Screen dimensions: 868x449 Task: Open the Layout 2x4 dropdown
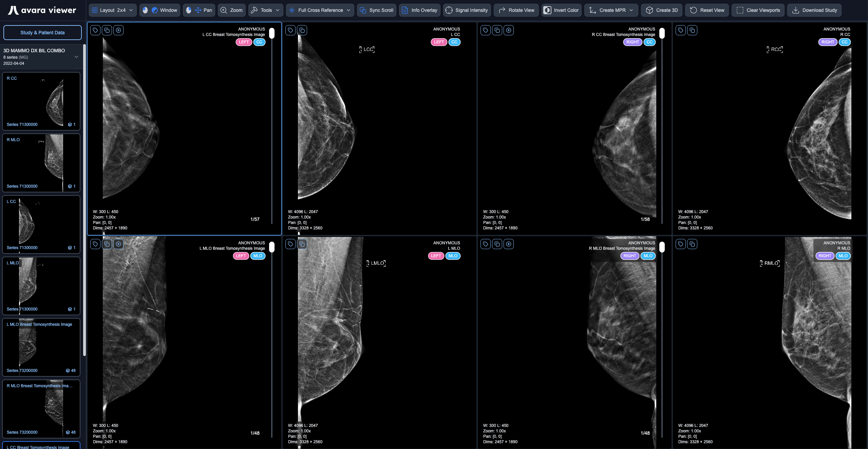point(112,10)
